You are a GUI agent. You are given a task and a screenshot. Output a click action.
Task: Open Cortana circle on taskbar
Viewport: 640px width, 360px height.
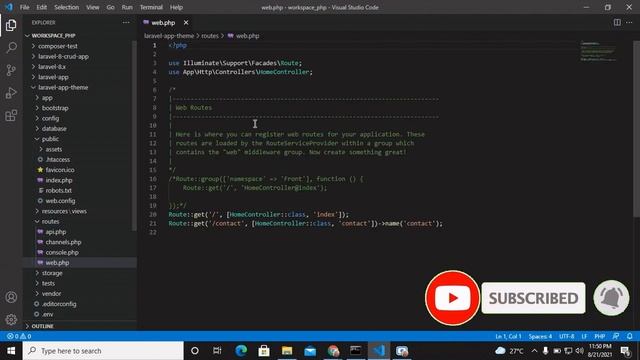(x=195, y=351)
